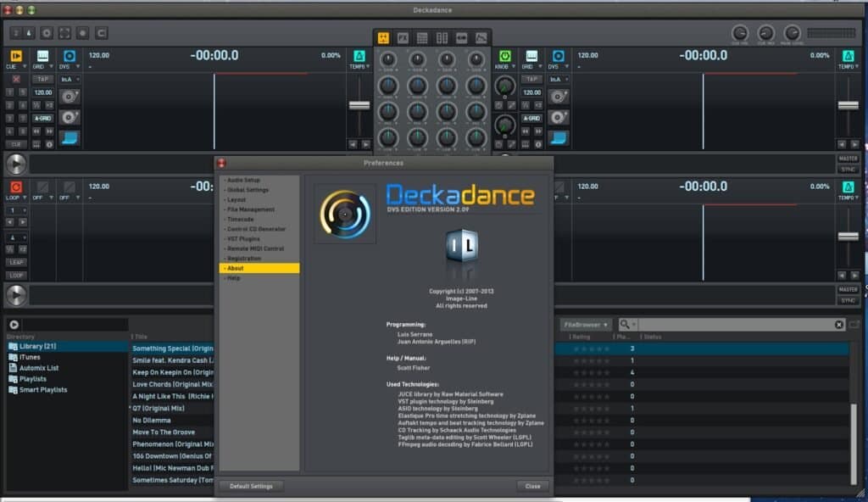The image size is (868, 502).
Task: Open the GRID dropdown on top-left deck
Action: pos(52,66)
